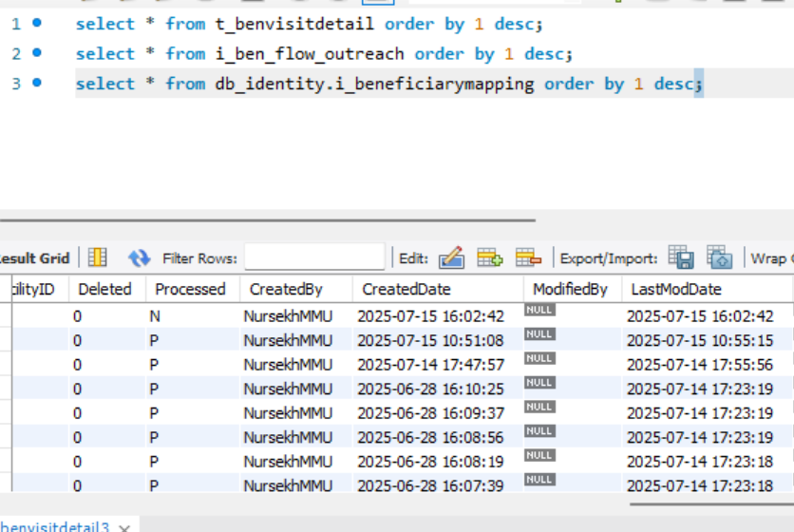Click horizontal scrollbar below result grid

pyautogui.click(x=711, y=504)
